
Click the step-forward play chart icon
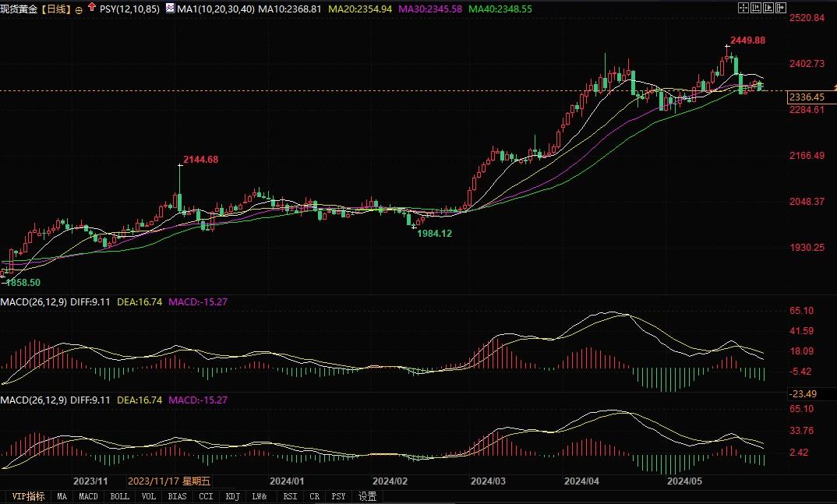[768, 8]
